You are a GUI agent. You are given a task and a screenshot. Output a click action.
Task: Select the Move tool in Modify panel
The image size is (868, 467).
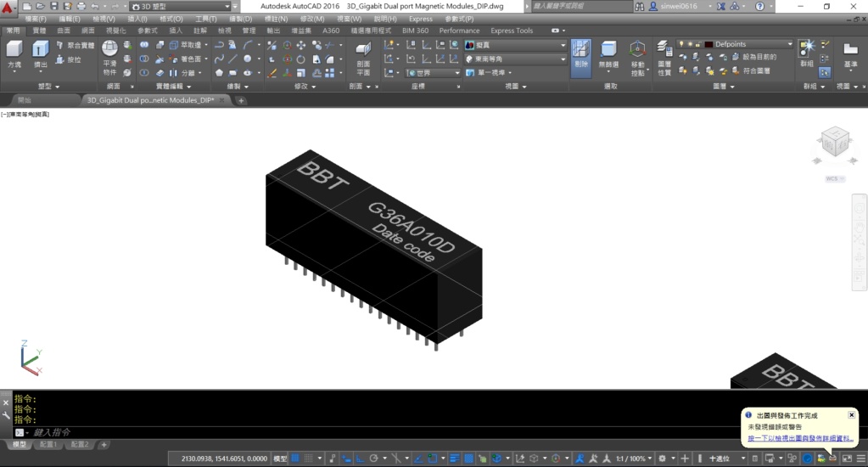coord(300,45)
